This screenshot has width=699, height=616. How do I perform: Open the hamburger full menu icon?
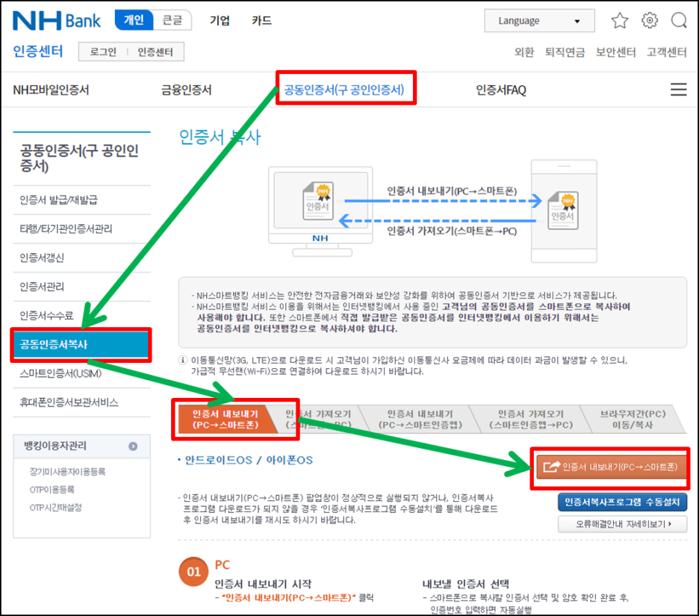coord(679,89)
